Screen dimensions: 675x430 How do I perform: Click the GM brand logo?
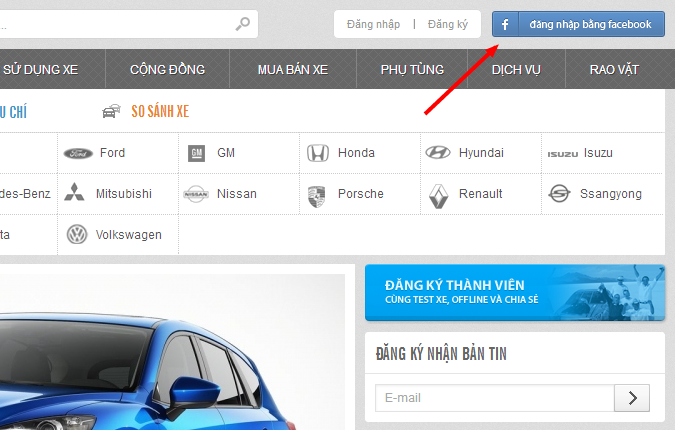(x=197, y=153)
